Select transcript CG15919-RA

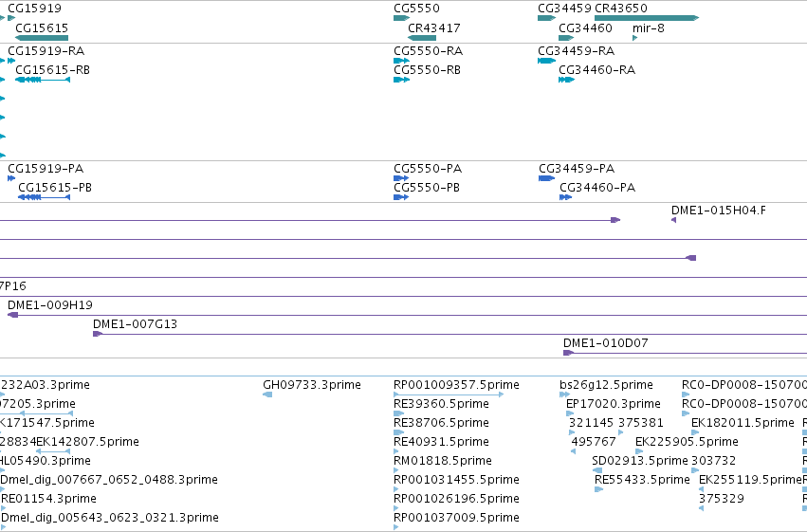pyautogui.click(x=11, y=61)
